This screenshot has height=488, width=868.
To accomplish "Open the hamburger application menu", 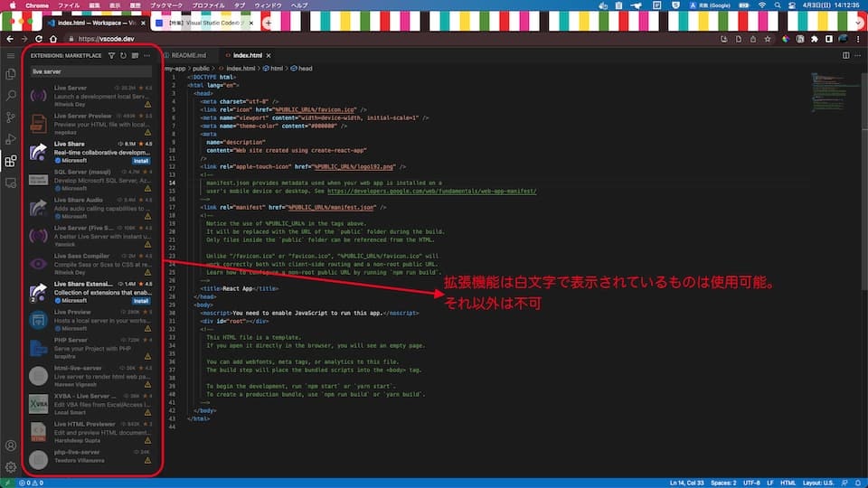I will coord(11,56).
